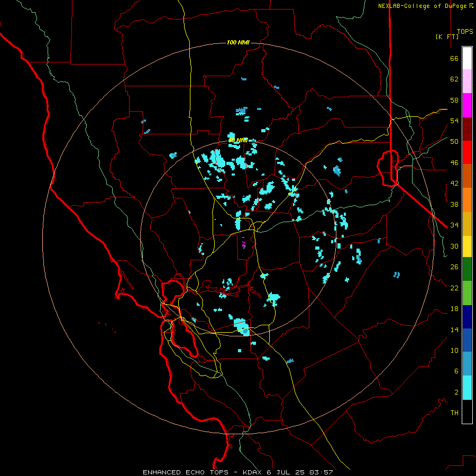The height and width of the screenshot is (476, 476).
Task: Click the legend value 66
Action: (x=454, y=59)
